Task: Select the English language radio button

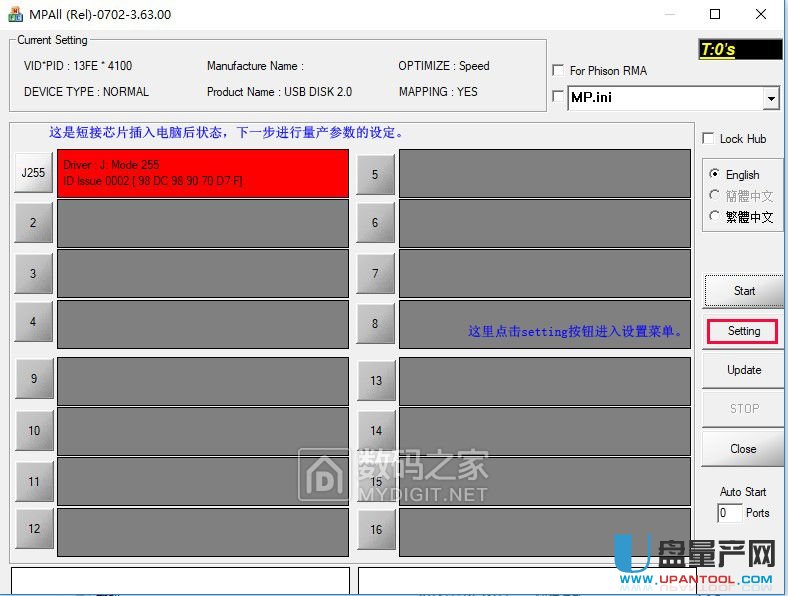Action: (714, 174)
